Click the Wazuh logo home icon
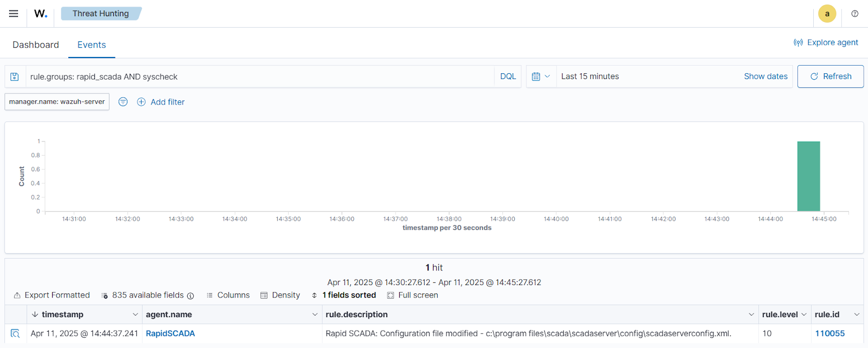 [41, 14]
